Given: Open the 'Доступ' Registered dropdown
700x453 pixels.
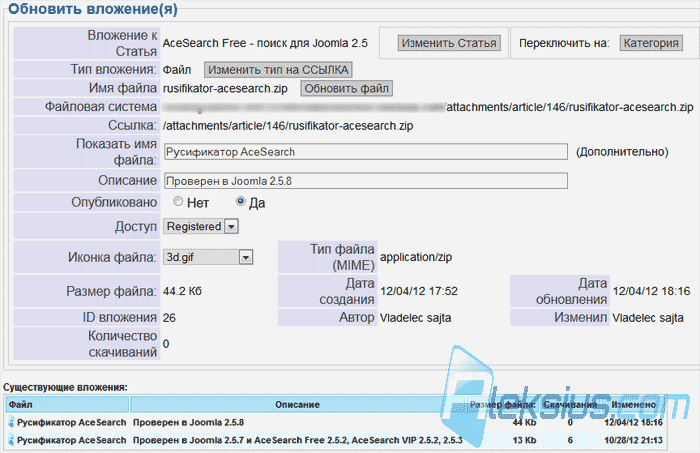Looking at the screenshot, I should [x=200, y=226].
